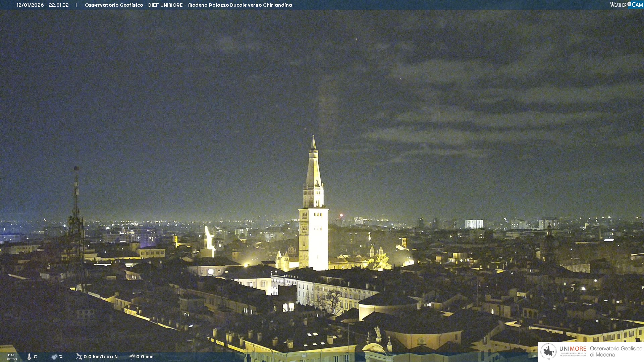Click the UNIMORE university seal emblem
Viewport: 644px width, 362px height.
point(548,351)
